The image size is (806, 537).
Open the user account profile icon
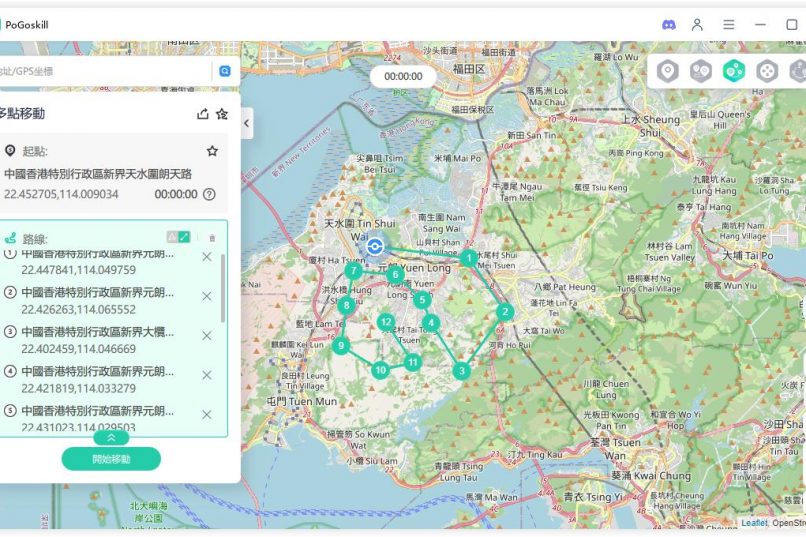(x=698, y=24)
